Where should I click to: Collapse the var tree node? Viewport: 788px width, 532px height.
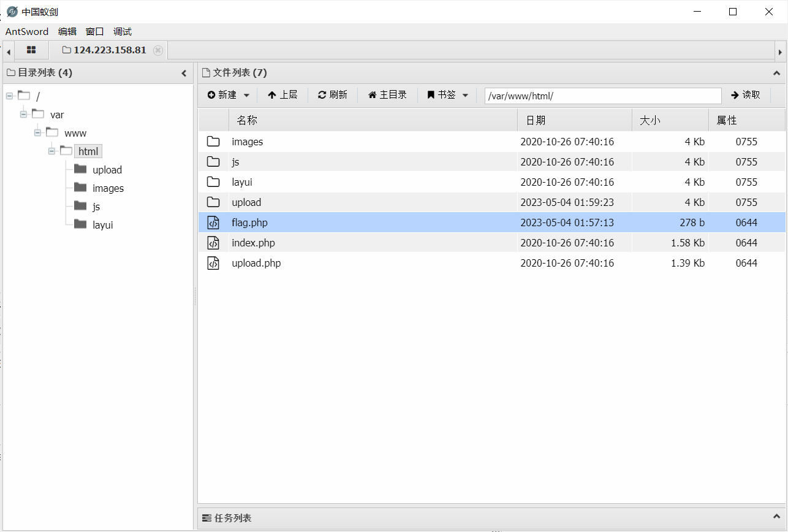tap(23, 114)
